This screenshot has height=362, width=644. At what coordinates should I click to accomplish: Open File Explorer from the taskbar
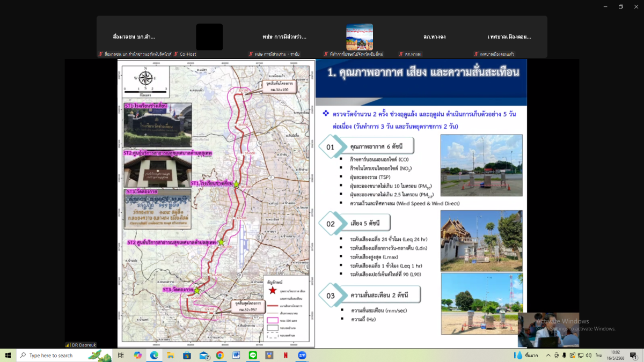(170, 355)
